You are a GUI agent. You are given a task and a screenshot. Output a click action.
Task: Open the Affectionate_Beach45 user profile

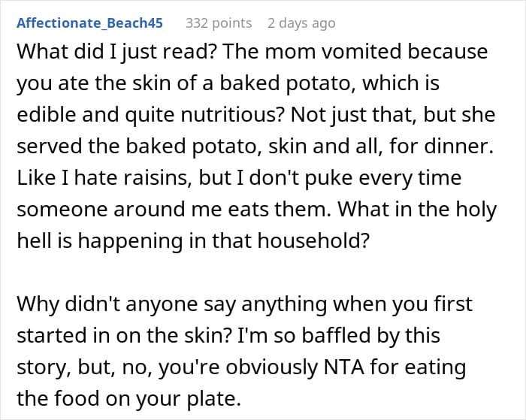pos(89,23)
